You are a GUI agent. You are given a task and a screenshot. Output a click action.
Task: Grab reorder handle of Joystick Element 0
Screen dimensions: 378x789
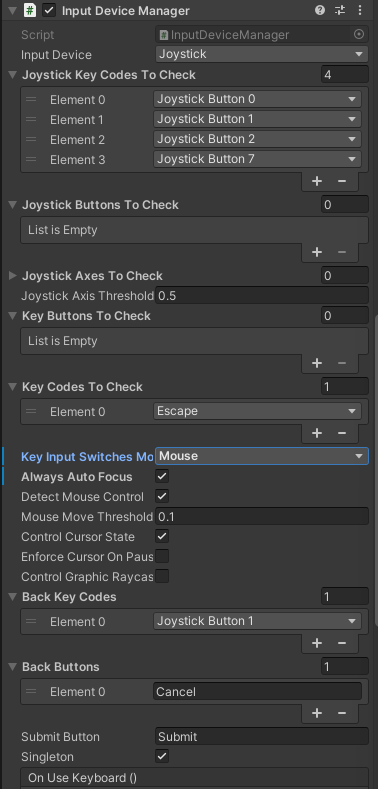[31, 99]
